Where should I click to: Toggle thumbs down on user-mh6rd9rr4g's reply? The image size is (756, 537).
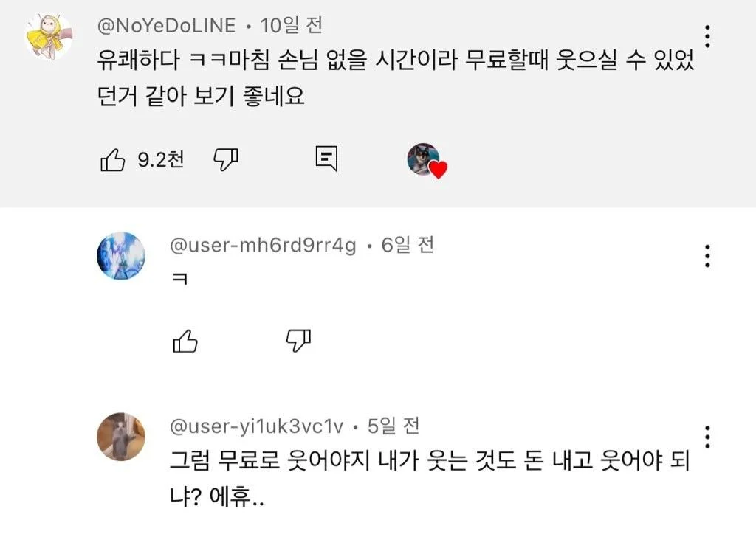pyautogui.click(x=298, y=340)
